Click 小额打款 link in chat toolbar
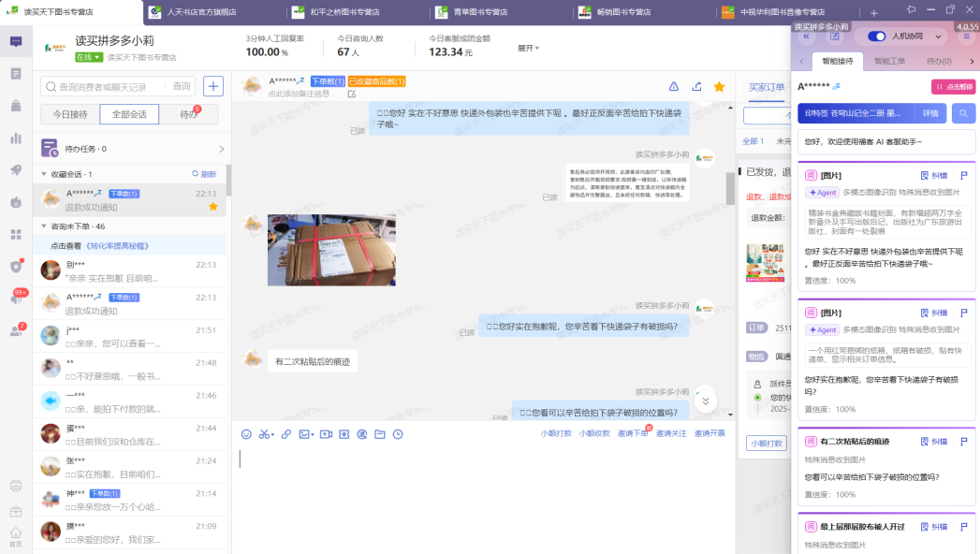 pos(556,433)
